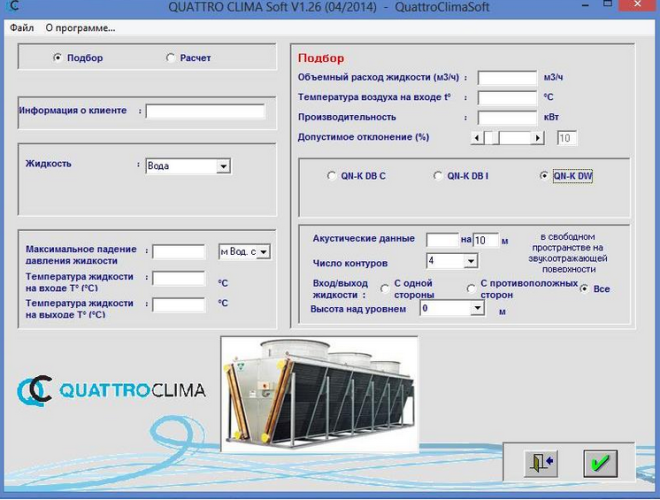Image resolution: width=660 pixels, height=500 pixels.
Task: Choose the QN-K DB C model option
Action: click(332, 176)
